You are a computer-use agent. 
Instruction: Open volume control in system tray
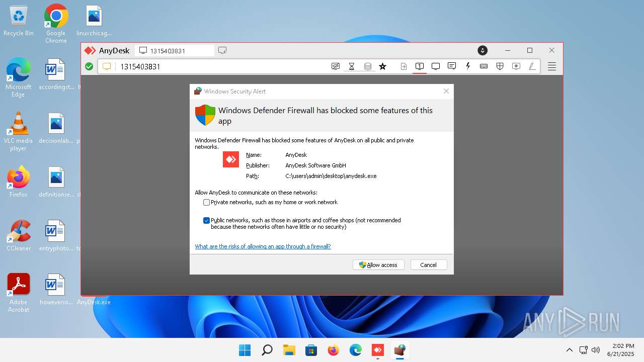(x=596, y=350)
